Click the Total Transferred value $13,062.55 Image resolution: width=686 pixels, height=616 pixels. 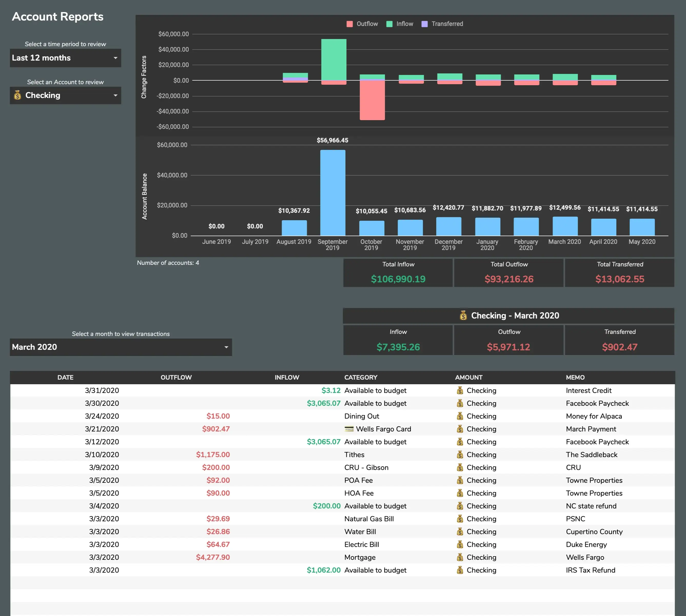620,279
